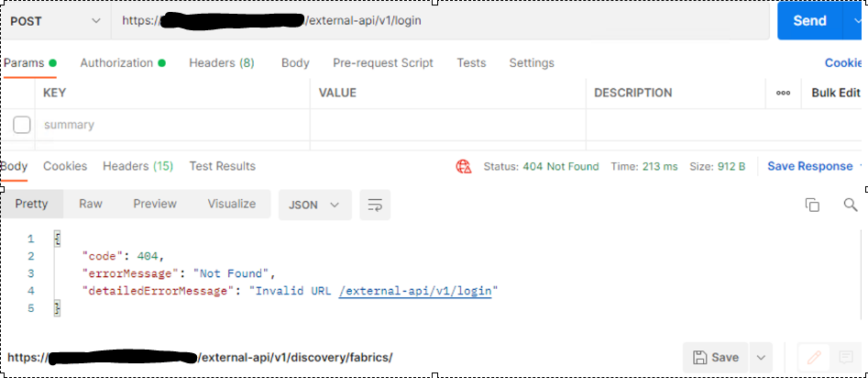
Task: Open the Test Results tab
Action: point(222,166)
